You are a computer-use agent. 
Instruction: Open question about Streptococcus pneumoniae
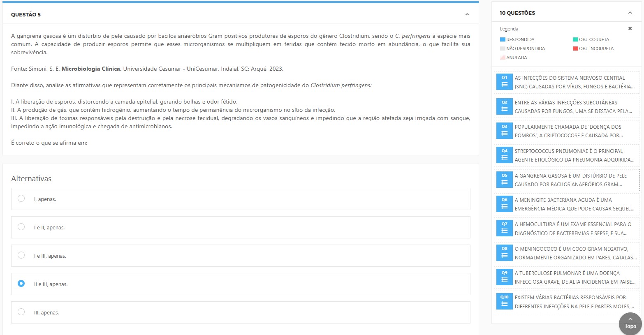tap(574, 155)
